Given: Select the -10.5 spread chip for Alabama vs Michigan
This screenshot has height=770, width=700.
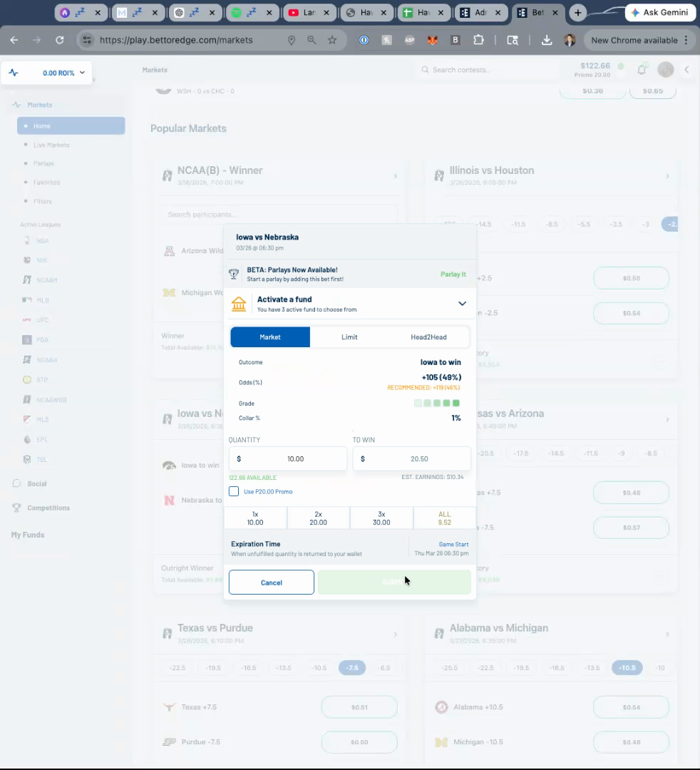Looking at the screenshot, I should 627,668.
